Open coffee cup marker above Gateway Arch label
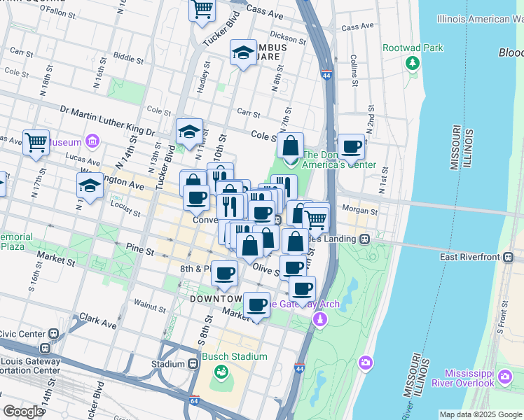 click(x=302, y=291)
